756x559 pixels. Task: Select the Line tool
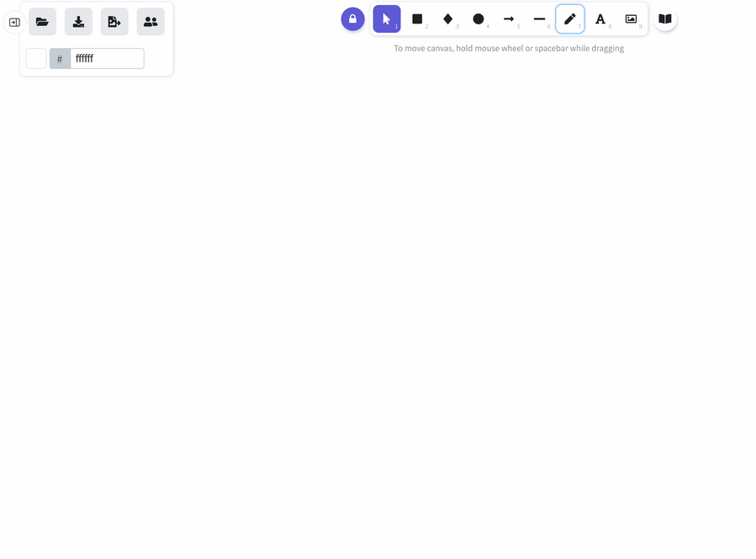(539, 18)
